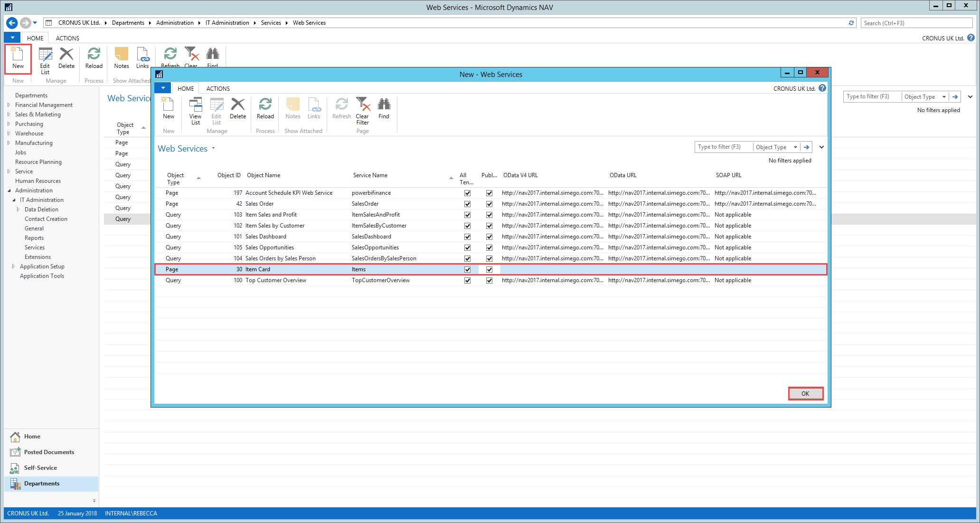Click Delete icon in dialog ribbon

tap(238, 108)
